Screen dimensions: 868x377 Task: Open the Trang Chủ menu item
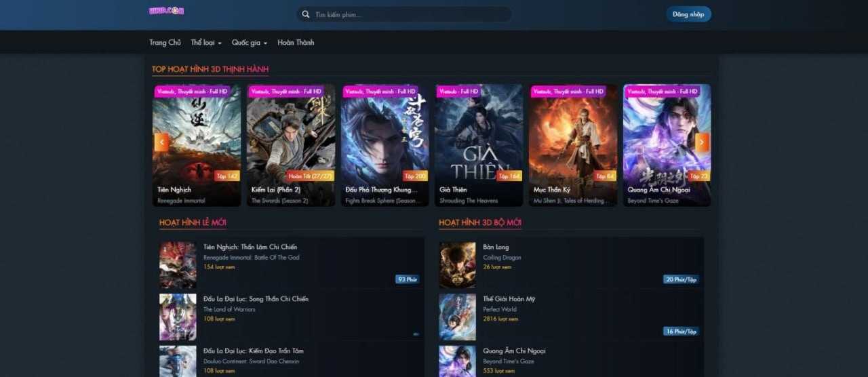pos(165,42)
